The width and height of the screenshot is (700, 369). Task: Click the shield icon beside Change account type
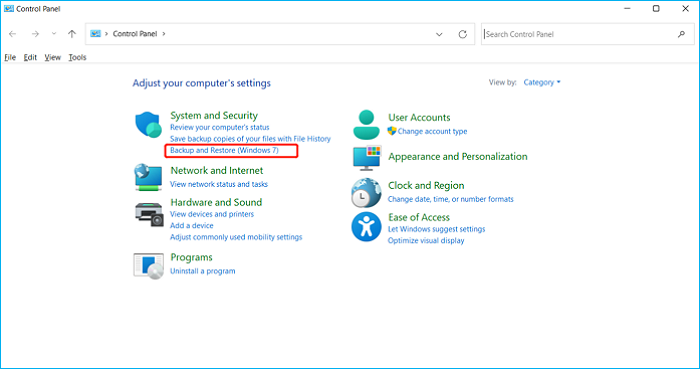click(392, 131)
